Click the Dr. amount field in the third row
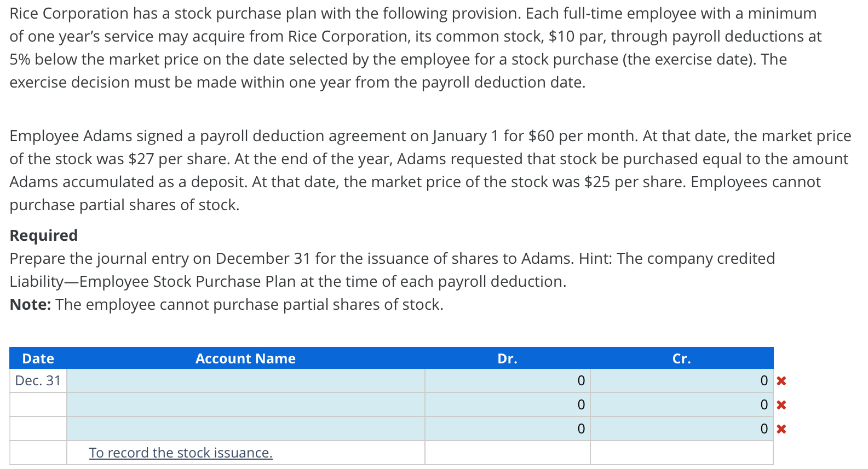Viewport: 868px width, 469px height. pos(507,429)
